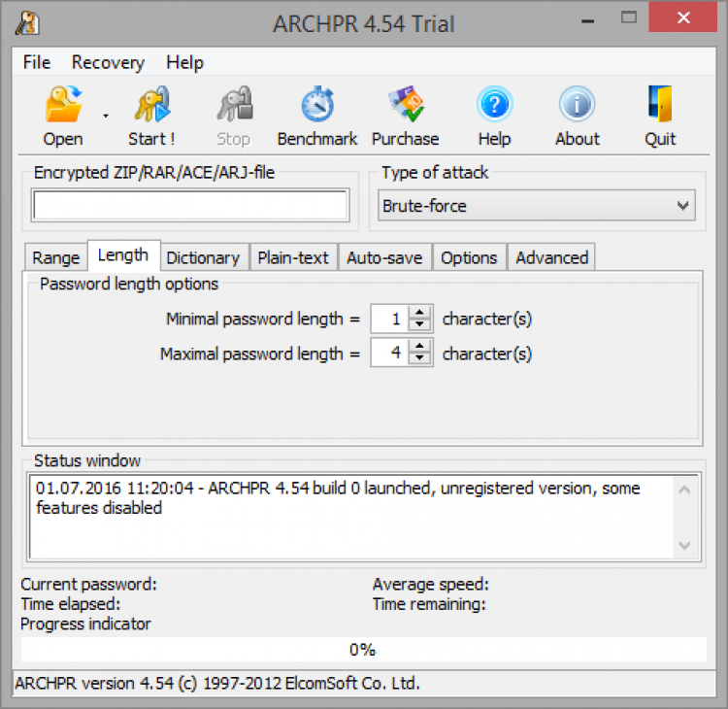Run the Benchmark stopwatch icon
Viewport: 728px width, 709px height.
(x=317, y=104)
